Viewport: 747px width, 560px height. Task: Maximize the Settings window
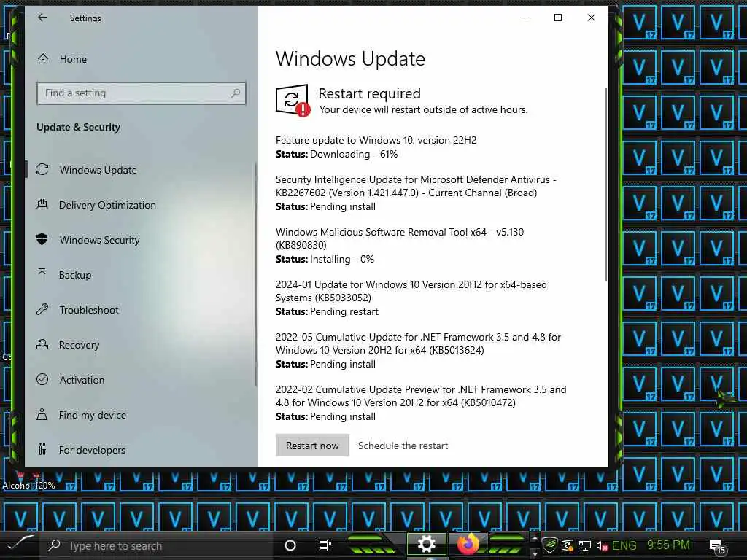click(x=558, y=17)
